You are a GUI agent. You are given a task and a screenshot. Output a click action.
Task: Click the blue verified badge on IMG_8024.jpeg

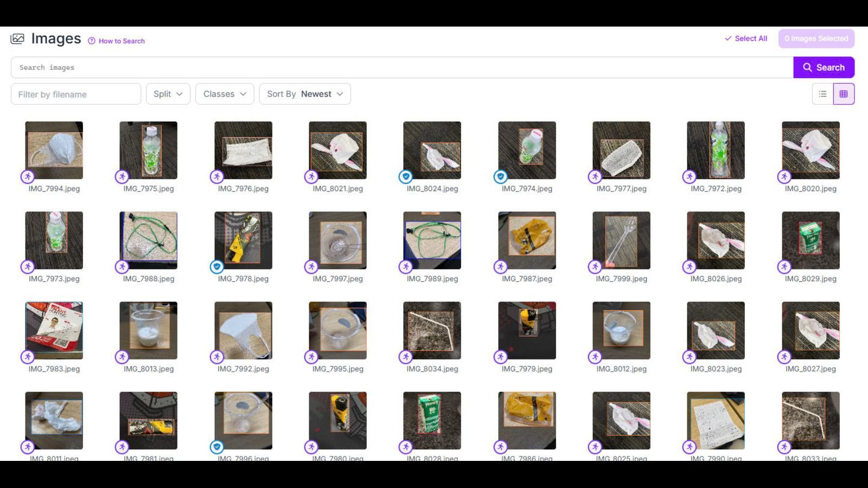click(405, 176)
